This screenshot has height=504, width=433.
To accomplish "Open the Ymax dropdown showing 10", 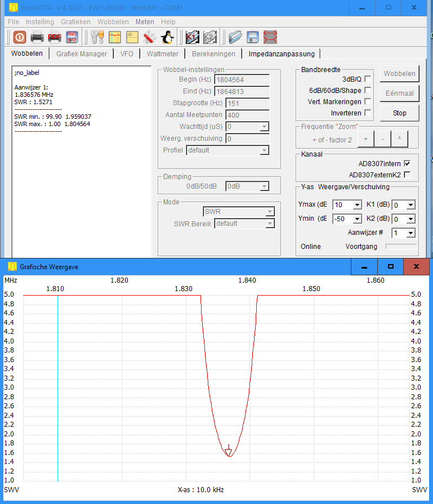I will pos(357,205).
